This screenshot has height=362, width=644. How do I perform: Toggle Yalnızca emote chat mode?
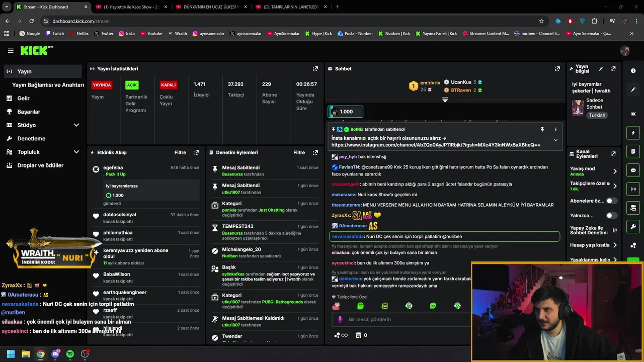point(611,216)
